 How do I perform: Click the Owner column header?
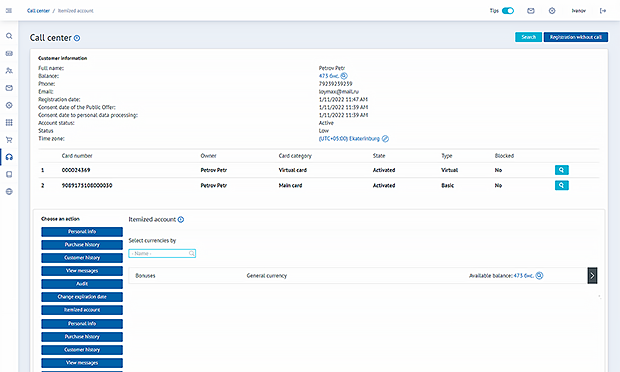(208, 156)
